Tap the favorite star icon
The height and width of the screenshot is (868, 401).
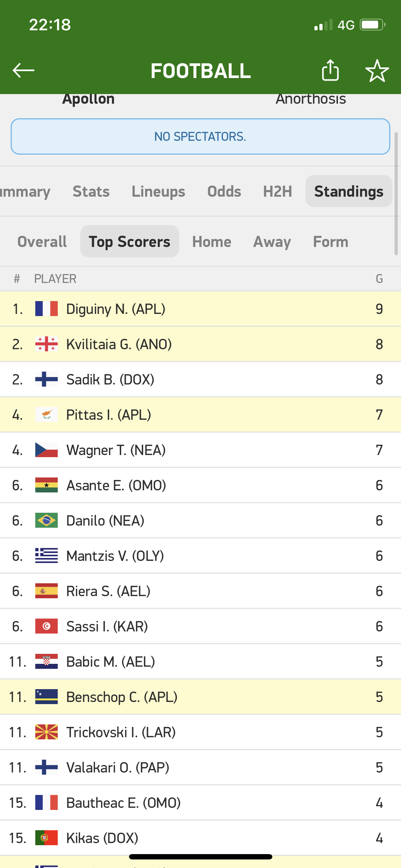click(377, 71)
